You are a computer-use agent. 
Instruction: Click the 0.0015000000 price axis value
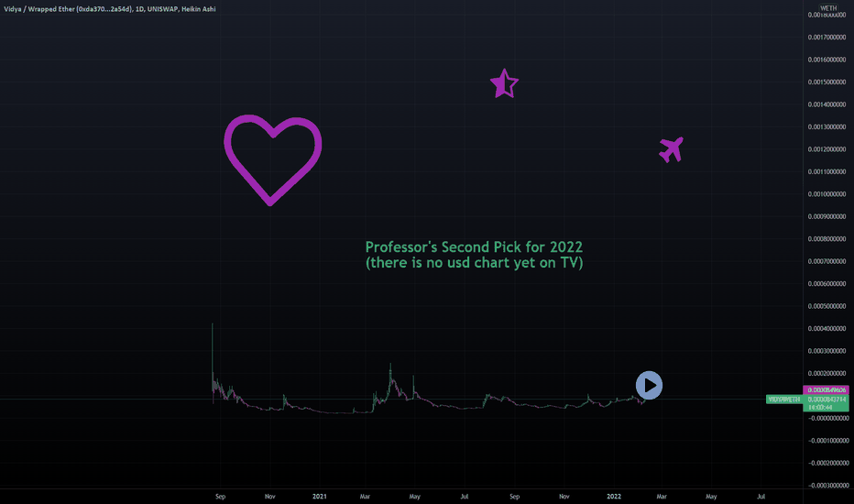click(827, 82)
